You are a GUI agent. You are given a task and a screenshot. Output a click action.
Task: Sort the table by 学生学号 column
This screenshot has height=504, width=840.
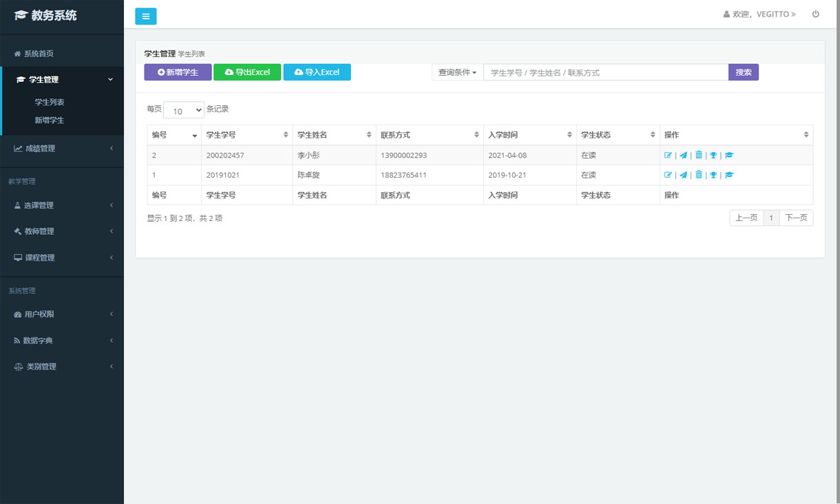tap(246, 135)
